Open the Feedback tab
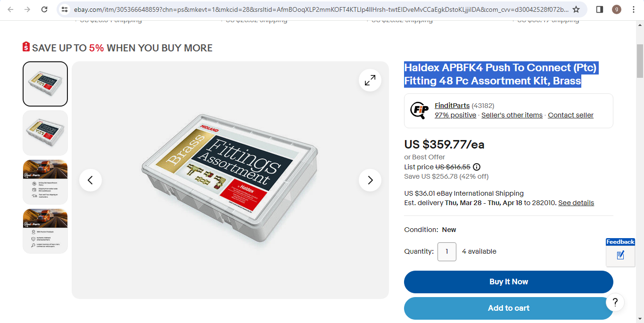644x323 pixels. pos(620,252)
